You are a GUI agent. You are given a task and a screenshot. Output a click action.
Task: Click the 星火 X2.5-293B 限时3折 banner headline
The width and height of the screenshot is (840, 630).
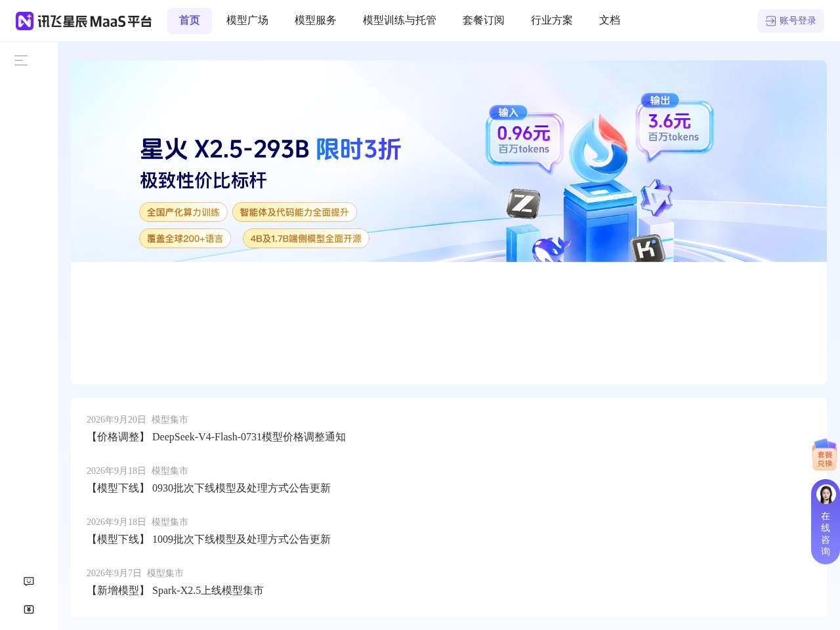[270, 150]
